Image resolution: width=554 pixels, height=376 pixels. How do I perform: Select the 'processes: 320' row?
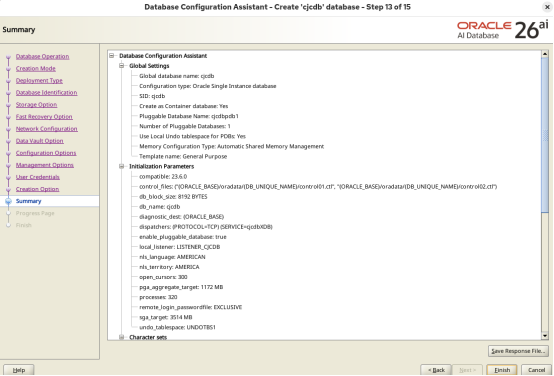pyautogui.click(x=158, y=297)
